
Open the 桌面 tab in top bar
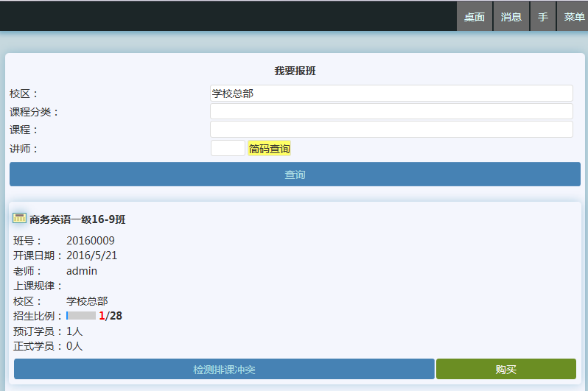[474, 16]
